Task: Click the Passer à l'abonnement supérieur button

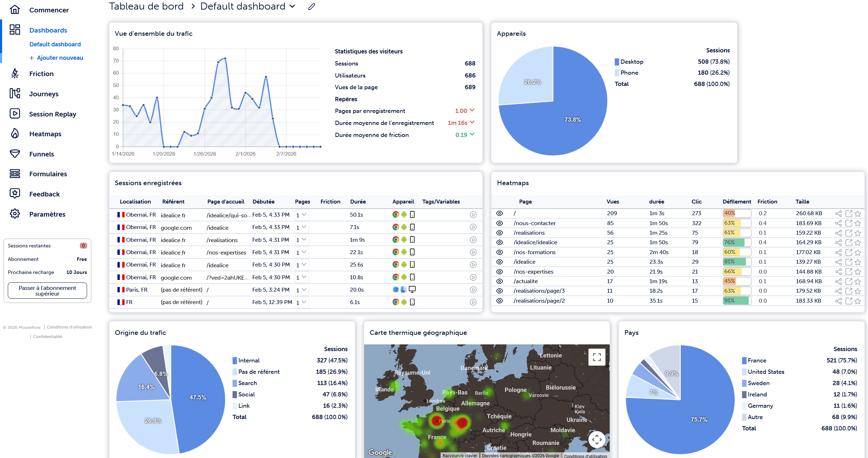Action: point(47,290)
